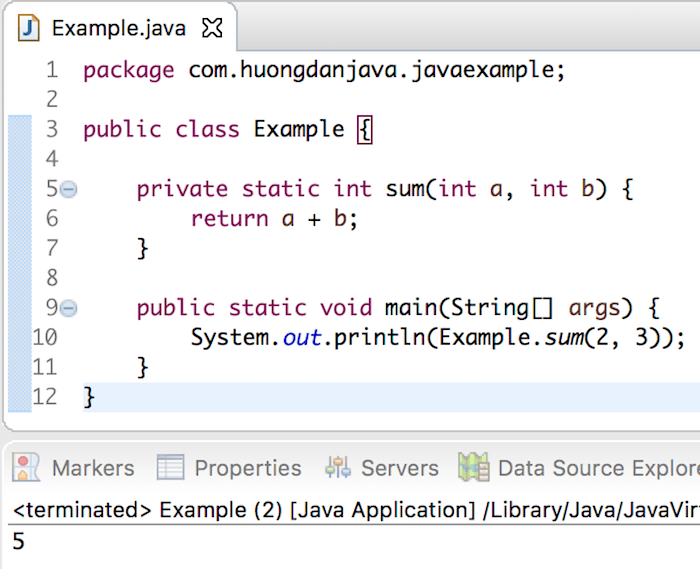Screen dimensions: 700x569
Task: Click the highlighted opening brace on line 3
Action: tap(365, 130)
